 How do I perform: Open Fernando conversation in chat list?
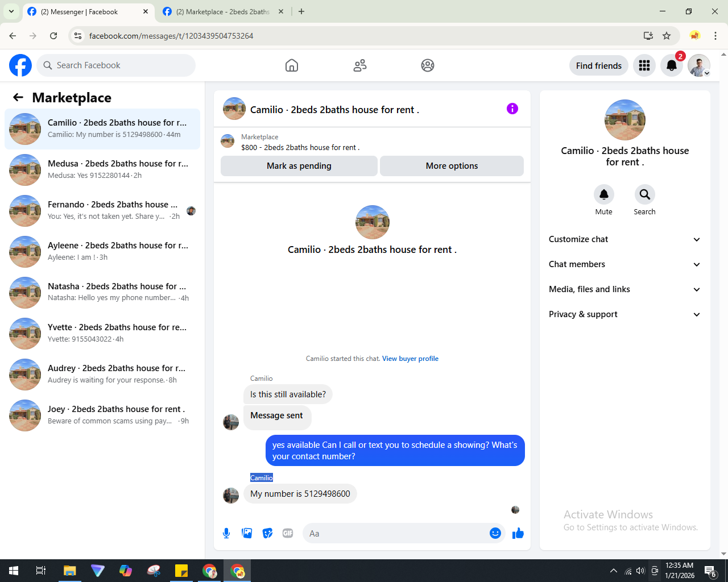102,211
